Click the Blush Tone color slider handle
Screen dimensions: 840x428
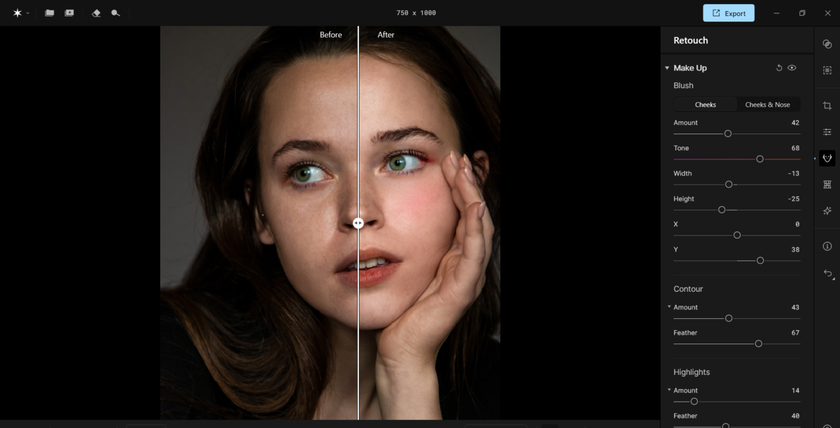tap(760, 159)
